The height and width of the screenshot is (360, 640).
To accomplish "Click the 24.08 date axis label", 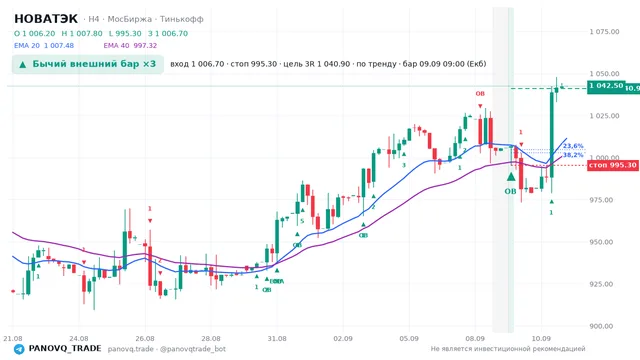I will point(79,338).
